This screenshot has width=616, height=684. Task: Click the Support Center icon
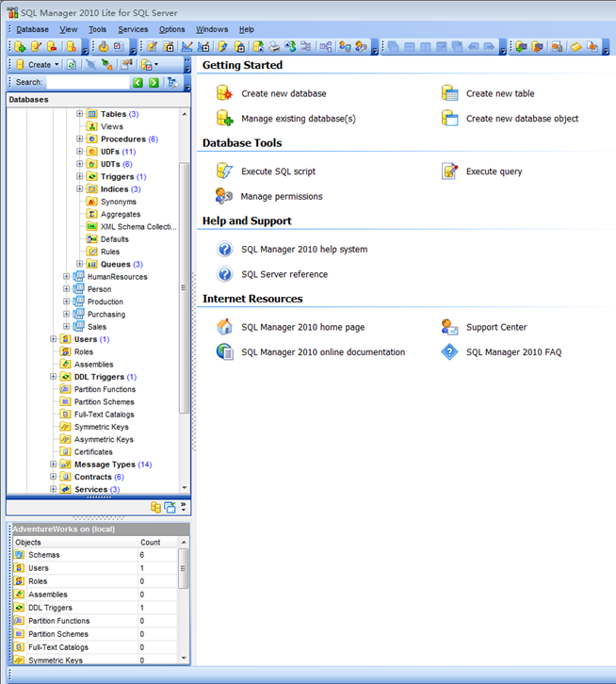click(x=449, y=327)
